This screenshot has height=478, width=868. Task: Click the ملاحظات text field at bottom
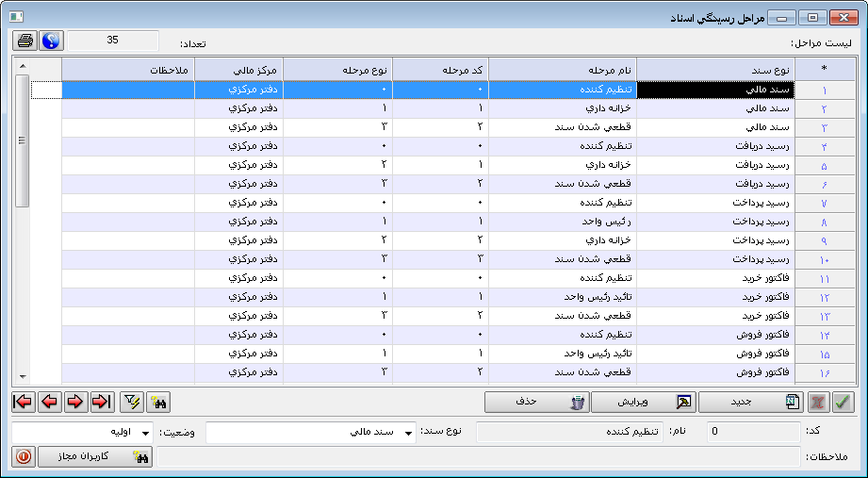point(479,457)
